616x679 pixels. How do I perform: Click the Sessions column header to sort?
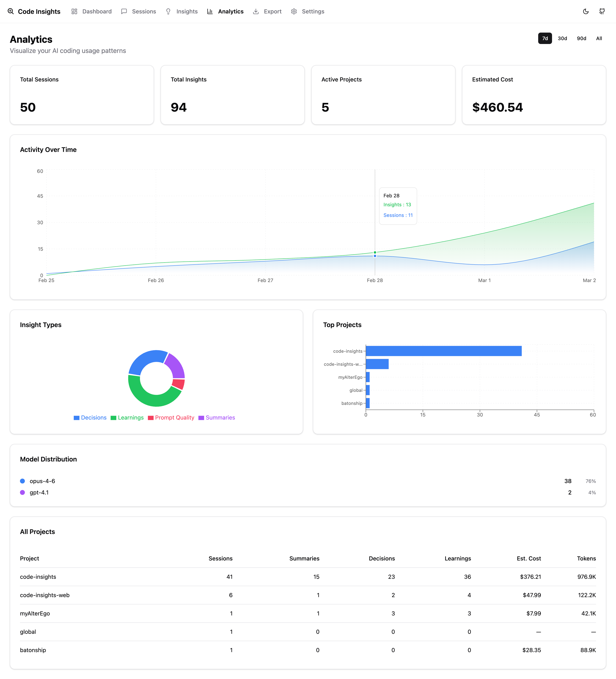(x=221, y=558)
